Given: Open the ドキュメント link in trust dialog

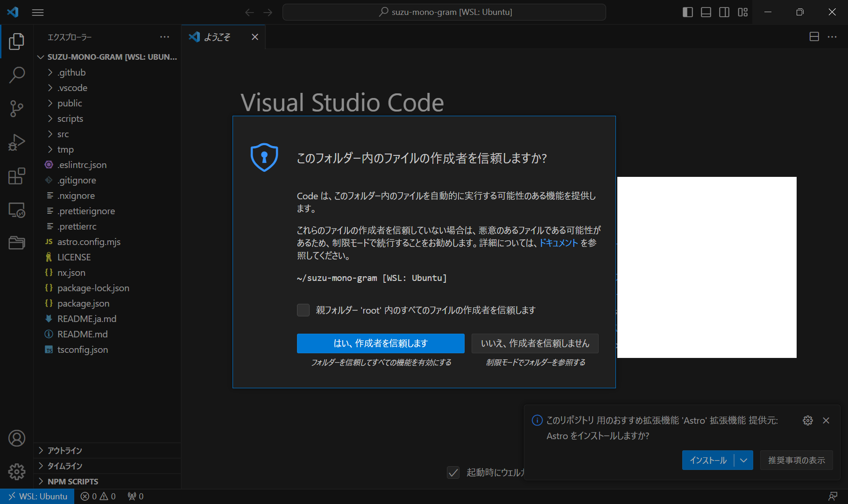Looking at the screenshot, I should coord(558,243).
